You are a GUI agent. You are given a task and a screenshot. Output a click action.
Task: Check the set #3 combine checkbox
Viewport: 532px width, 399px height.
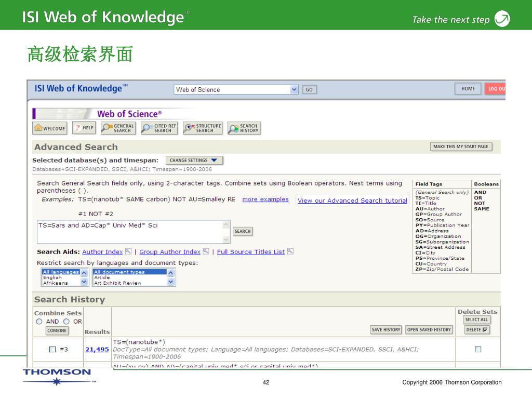(x=52, y=349)
